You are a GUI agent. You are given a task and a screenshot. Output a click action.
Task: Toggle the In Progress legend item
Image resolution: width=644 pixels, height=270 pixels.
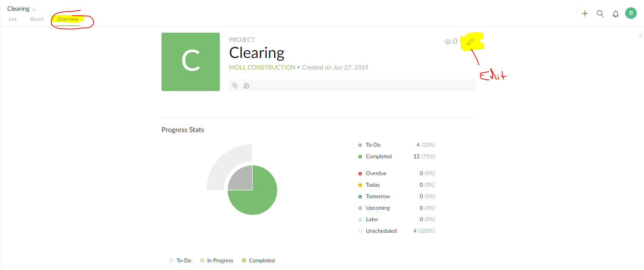point(216,260)
